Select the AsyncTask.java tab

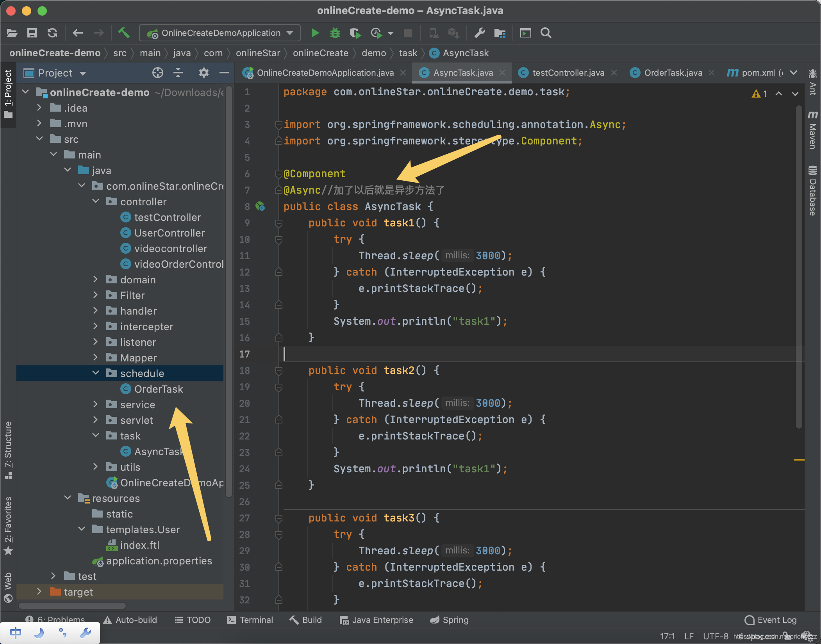tap(462, 73)
